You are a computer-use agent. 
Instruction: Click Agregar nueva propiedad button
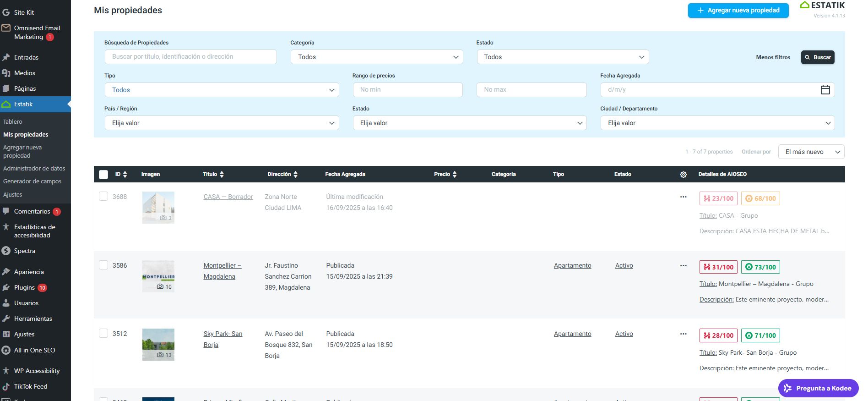pos(738,11)
